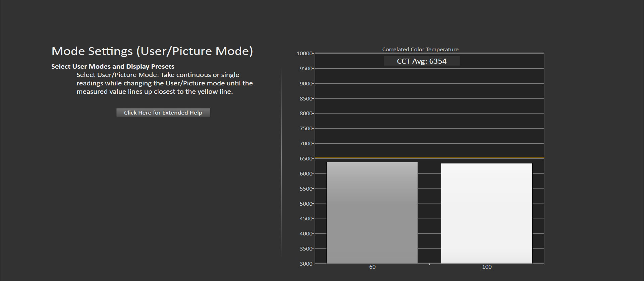Select the 60 percent gray bar in chart

(x=372, y=213)
